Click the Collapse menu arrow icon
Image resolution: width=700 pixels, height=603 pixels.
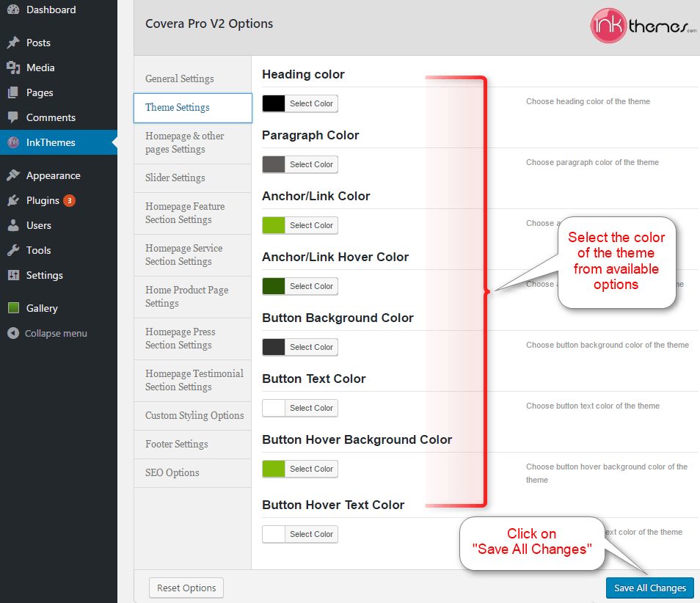(x=13, y=334)
